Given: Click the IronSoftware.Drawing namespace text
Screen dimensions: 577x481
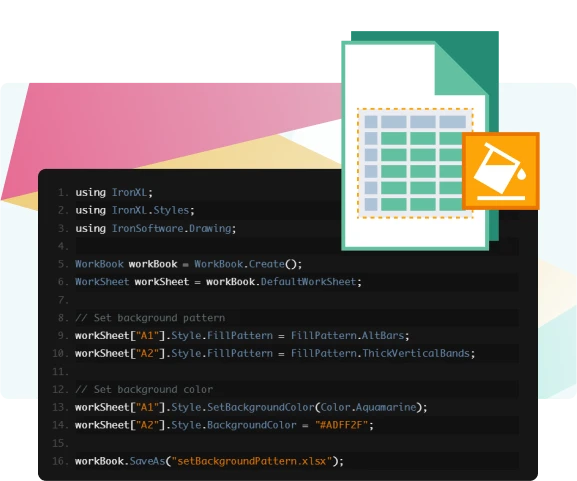Looking at the screenshot, I should pos(171,229).
